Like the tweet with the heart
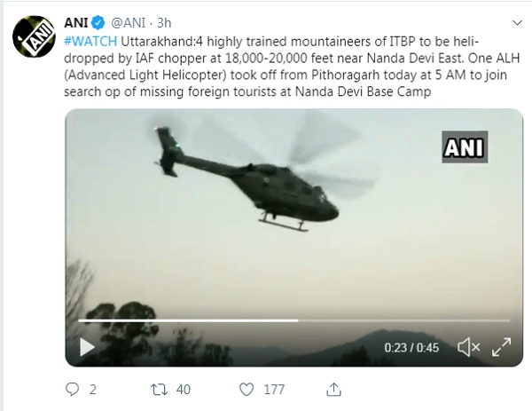Viewport: 532px width, 411px height. (x=253, y=388)
